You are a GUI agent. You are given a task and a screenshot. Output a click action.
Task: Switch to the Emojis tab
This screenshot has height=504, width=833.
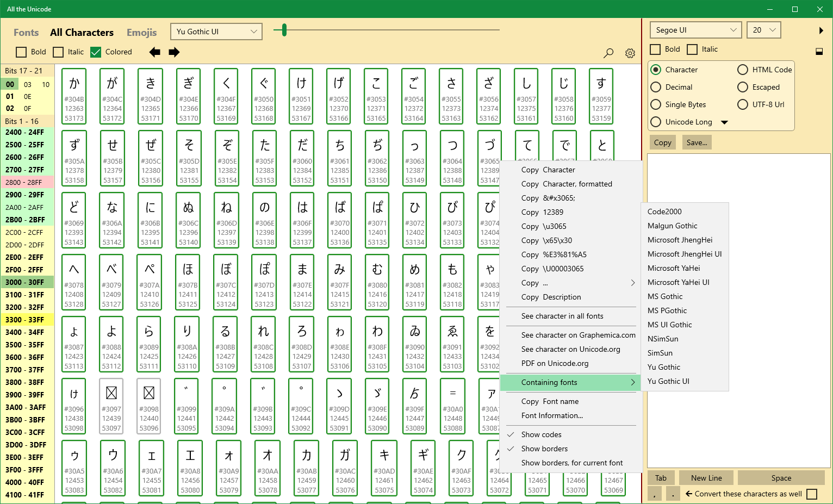pos(141,33)
